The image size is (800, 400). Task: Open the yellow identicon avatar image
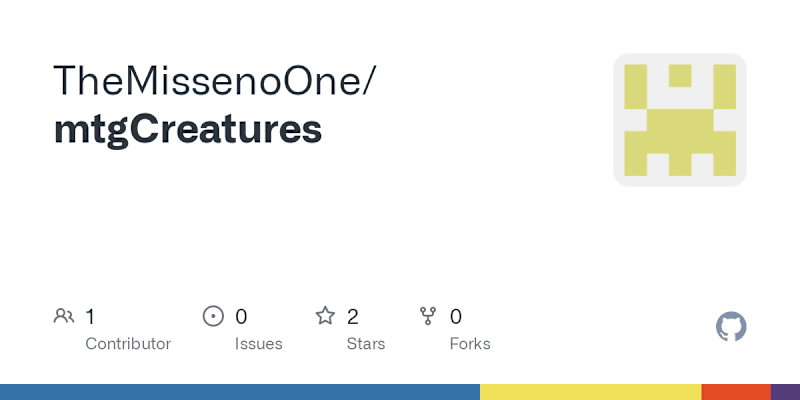pos(680,120)
